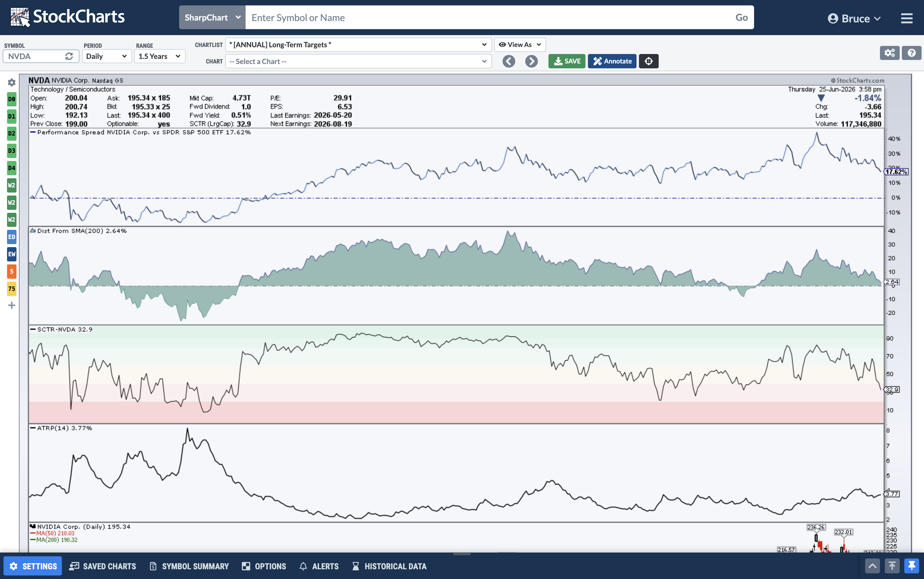
Task: Jump to top arrow button
Action: tap(892, 566)
